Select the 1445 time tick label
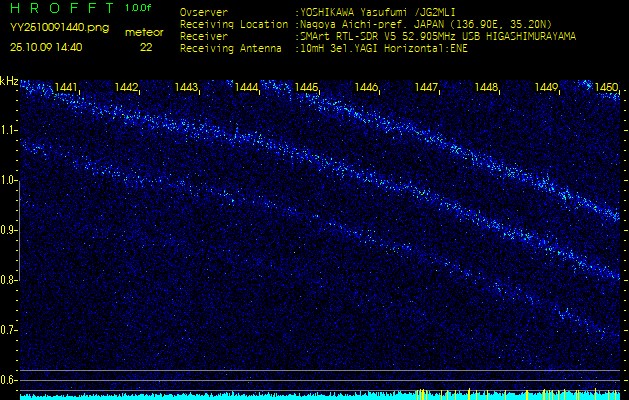The width and height of the screenshot is (629, 400). tap(306, 88)
